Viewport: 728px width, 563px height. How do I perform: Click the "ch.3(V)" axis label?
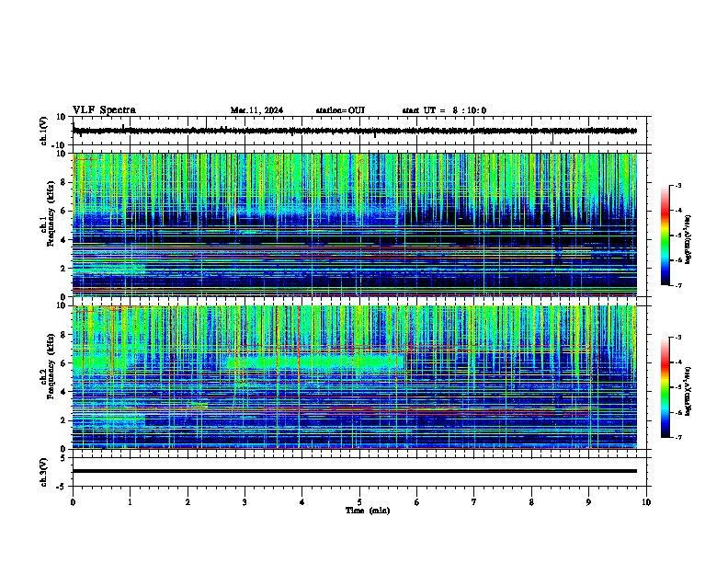pos(44,472)
